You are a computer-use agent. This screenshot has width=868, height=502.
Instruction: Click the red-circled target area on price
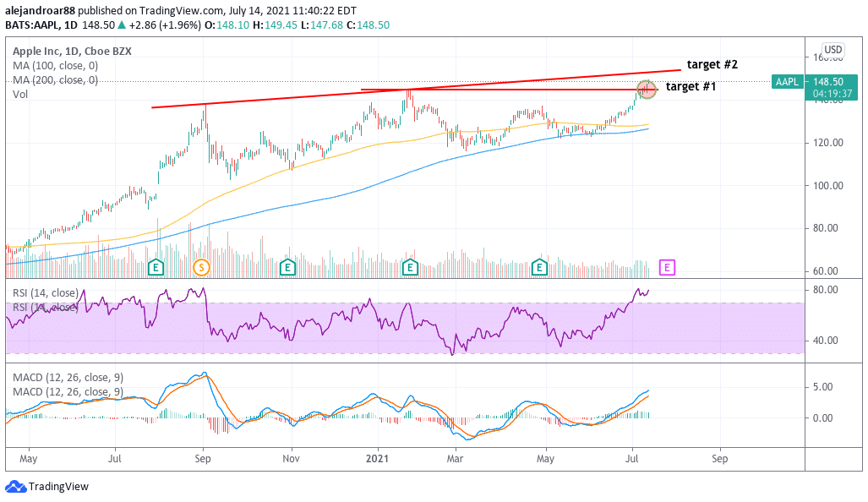646,89
